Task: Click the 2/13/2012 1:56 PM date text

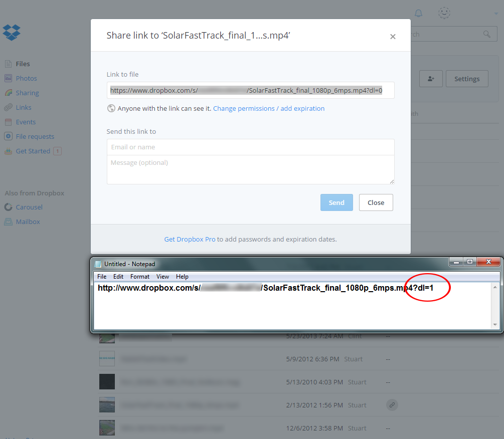Action: click(314, 405)
